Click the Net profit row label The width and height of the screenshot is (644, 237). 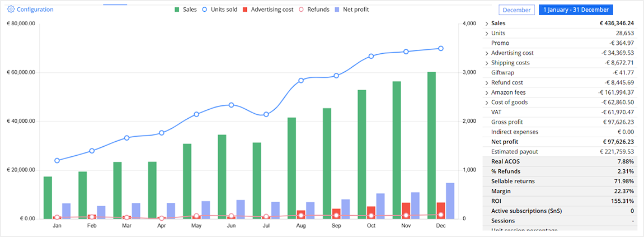504,142
